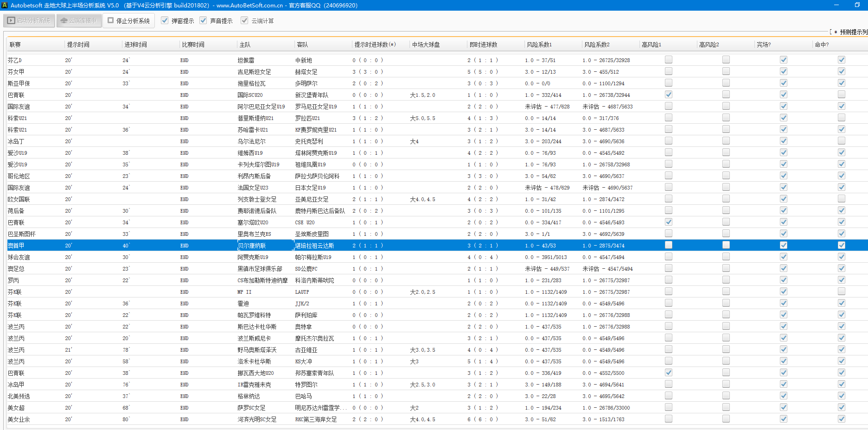Click the cloud icon on 云端连接中
Screen dimensions: 868x430
(64, 21)
